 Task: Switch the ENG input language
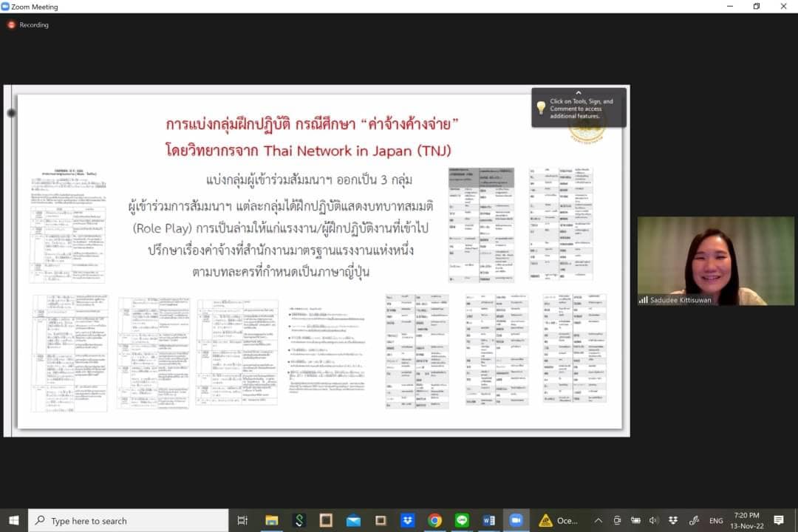[x=716, y=520]
